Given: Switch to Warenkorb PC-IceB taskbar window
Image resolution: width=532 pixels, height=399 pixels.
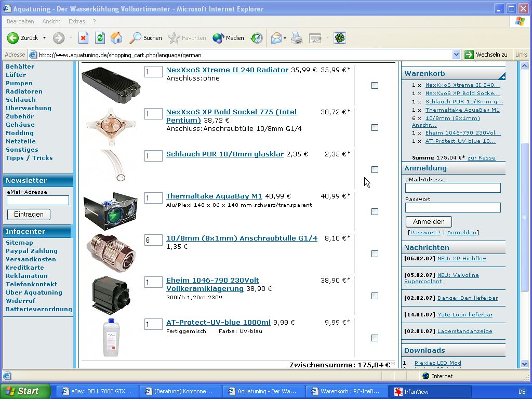Looking at the screenshot, I should (x=347, y=391).
